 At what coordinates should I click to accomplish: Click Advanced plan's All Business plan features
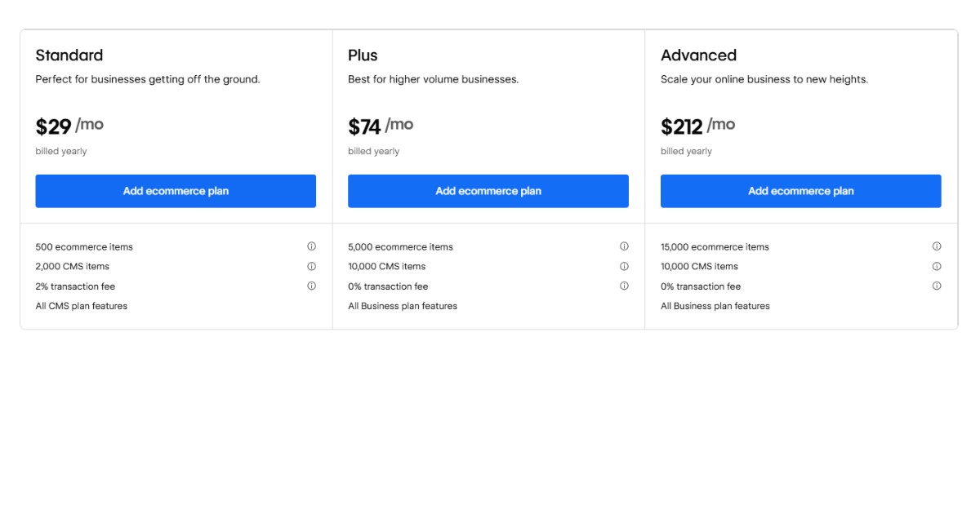(715, 306)
